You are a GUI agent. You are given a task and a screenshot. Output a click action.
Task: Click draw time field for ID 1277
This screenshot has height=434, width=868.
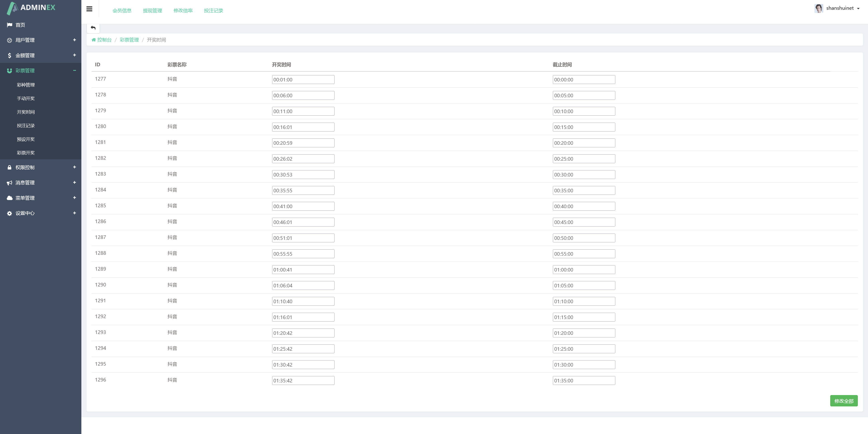tap(303, 80)
